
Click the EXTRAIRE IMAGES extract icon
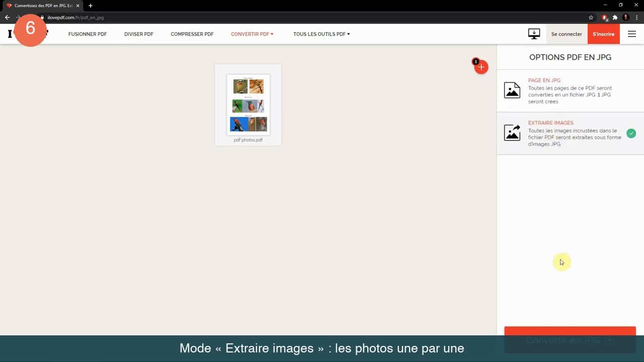click(512, 133)
